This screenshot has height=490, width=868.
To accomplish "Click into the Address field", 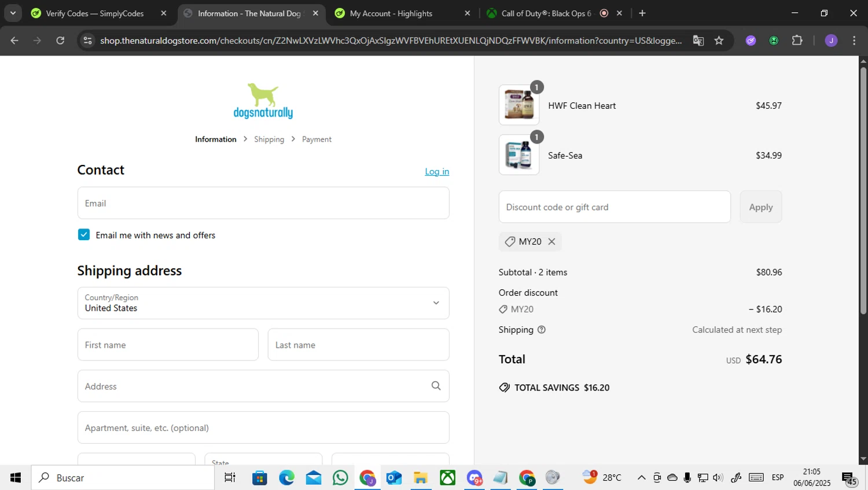I will pyautogui.click(x=263, y=386).
